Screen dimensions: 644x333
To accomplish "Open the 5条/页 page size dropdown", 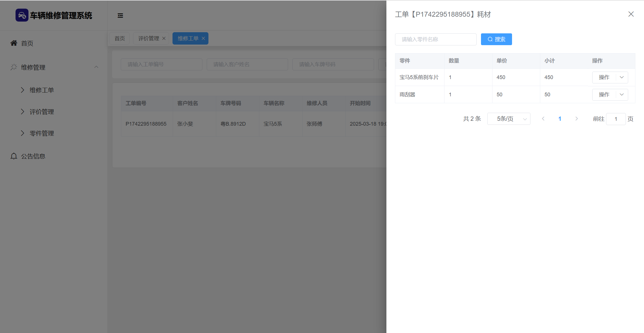I will 509,119.
